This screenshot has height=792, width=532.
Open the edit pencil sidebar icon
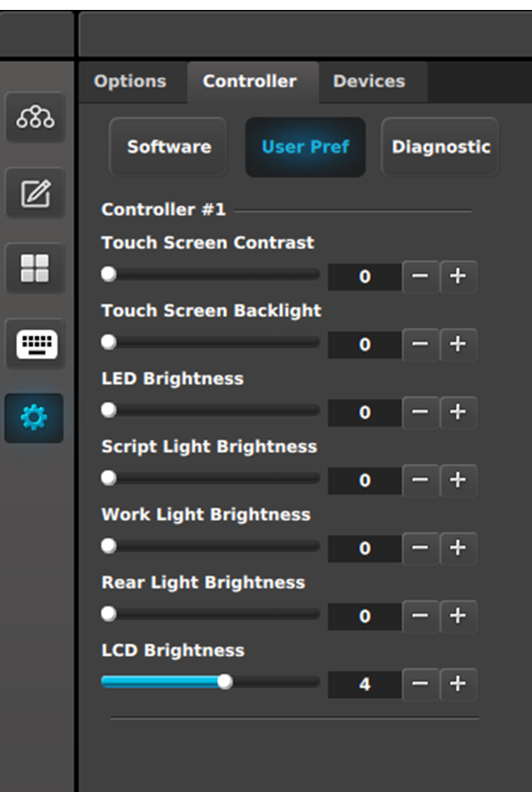(35, 193)
